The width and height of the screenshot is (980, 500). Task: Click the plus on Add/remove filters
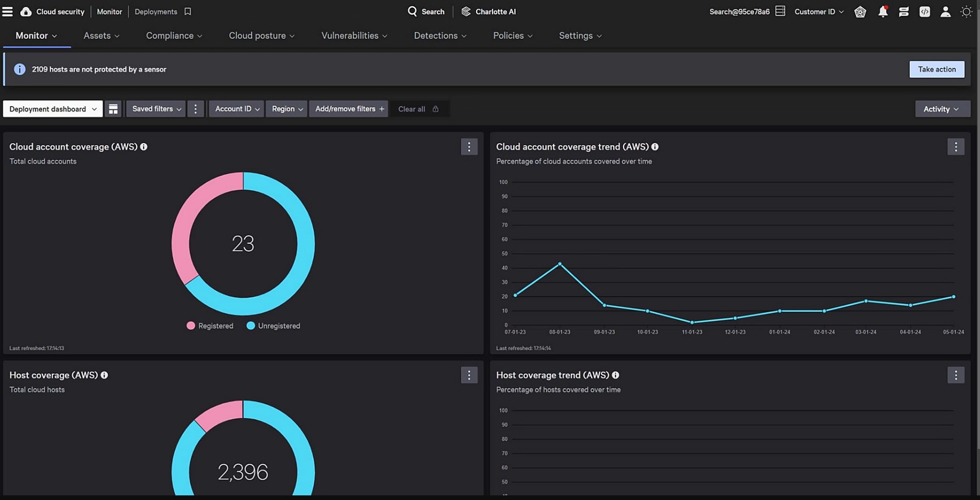(382, 109)
